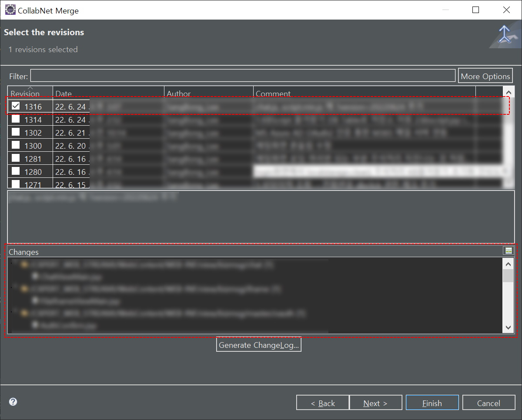Viewport: 522px width, 420px height.
Task: Click Generate ChangeLog button
Action: click(259, 345)
